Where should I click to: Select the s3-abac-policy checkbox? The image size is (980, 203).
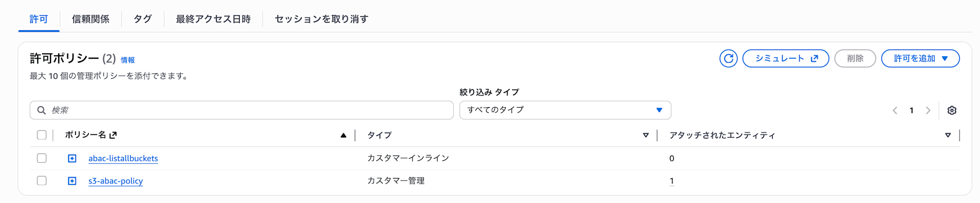42,180
